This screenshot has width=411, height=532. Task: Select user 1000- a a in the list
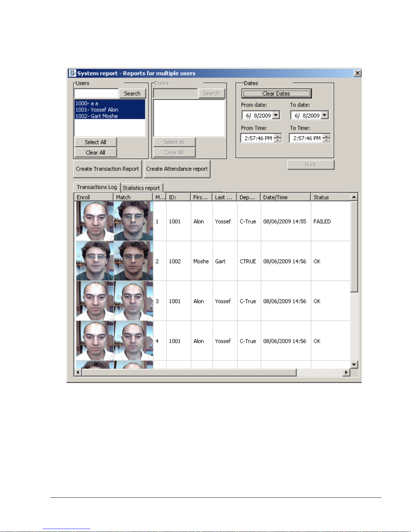(x=110, y=103)
